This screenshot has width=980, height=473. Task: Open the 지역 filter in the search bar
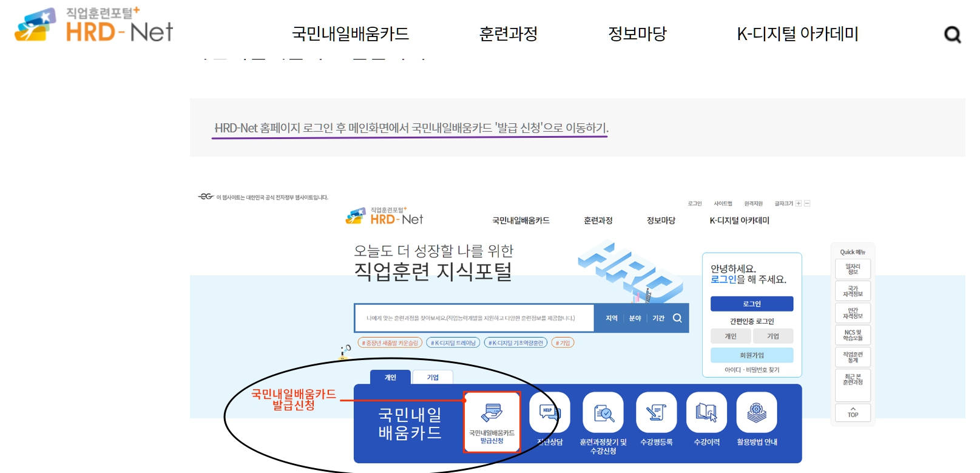click(612, 318)
